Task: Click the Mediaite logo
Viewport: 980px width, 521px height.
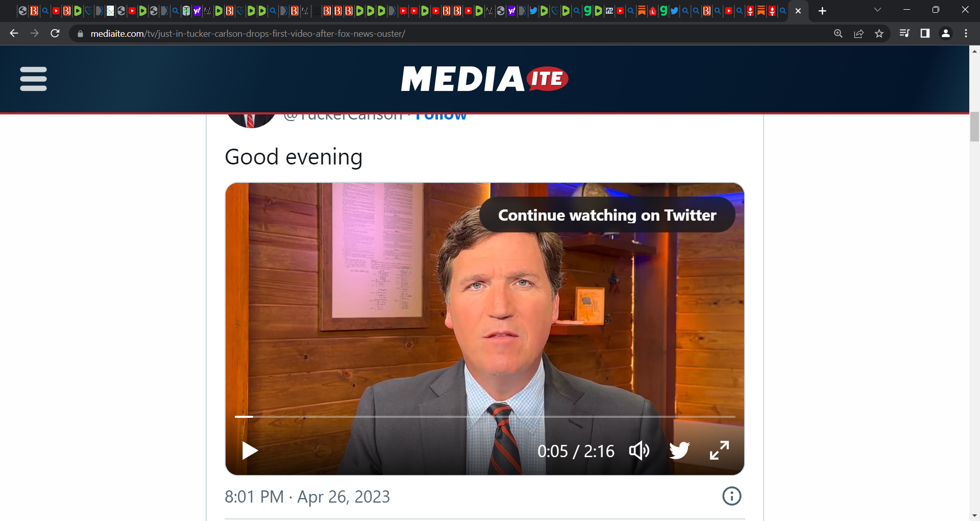Action: pyautogui.click(x=484, y=79)
